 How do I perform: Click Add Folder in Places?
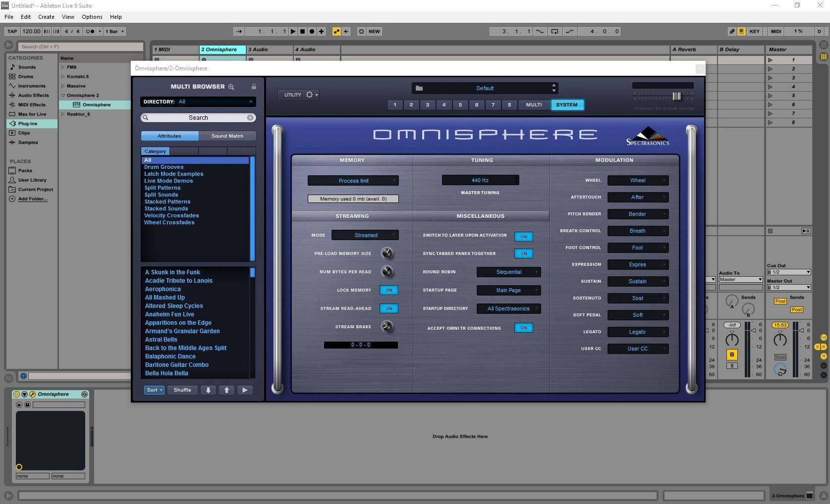33,199
